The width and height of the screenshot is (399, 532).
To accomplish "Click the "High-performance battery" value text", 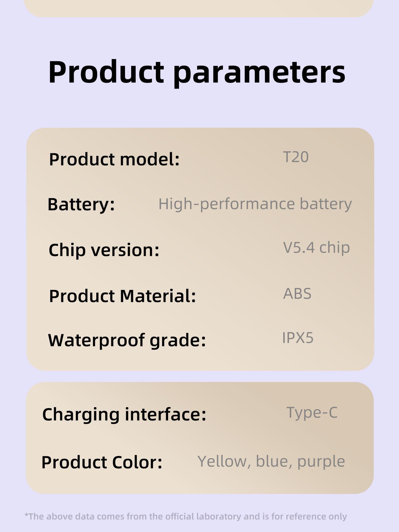I will tap(255, 204).
